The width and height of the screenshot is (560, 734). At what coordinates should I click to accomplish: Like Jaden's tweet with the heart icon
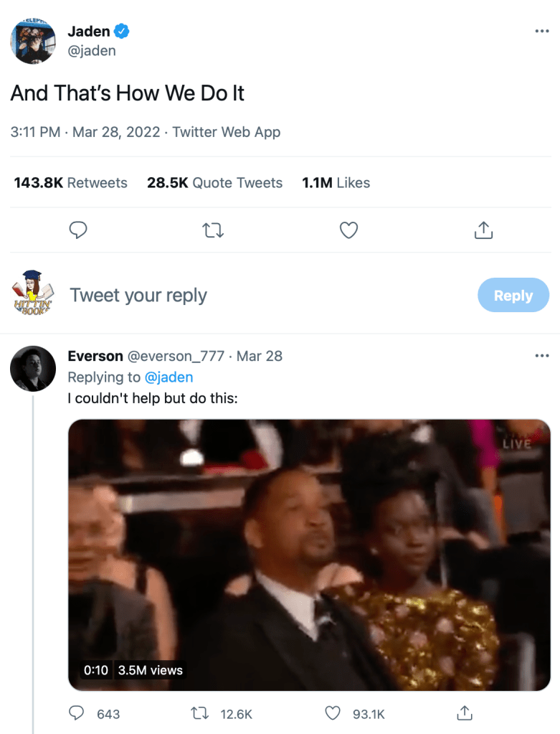348,230
